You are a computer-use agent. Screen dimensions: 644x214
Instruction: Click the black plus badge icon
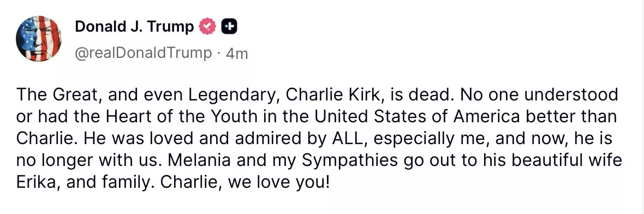230,27
